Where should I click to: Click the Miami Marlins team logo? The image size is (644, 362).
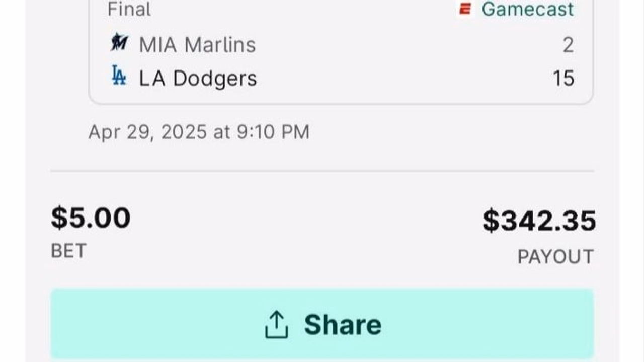point(119,43)
